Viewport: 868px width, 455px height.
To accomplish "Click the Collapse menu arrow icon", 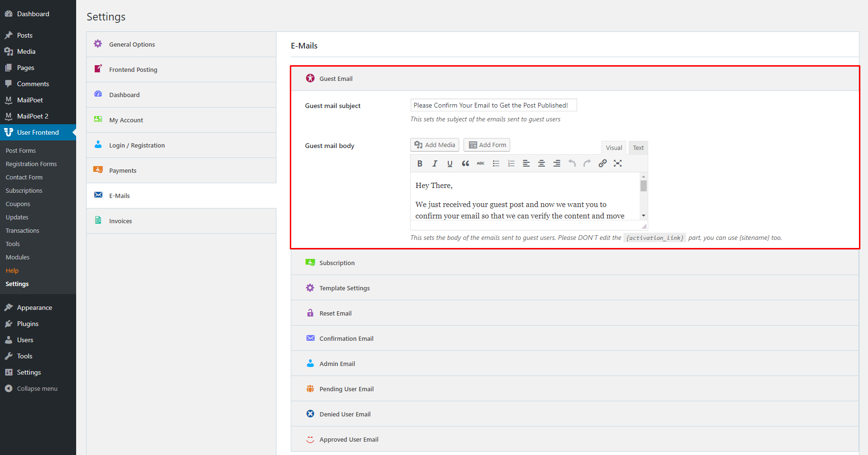I will point(9,388).
